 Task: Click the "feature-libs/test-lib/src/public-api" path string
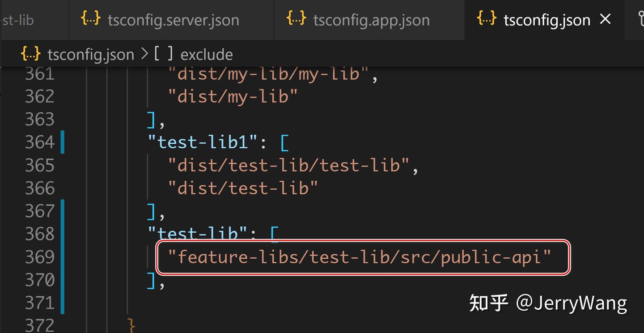coord(360,257)
